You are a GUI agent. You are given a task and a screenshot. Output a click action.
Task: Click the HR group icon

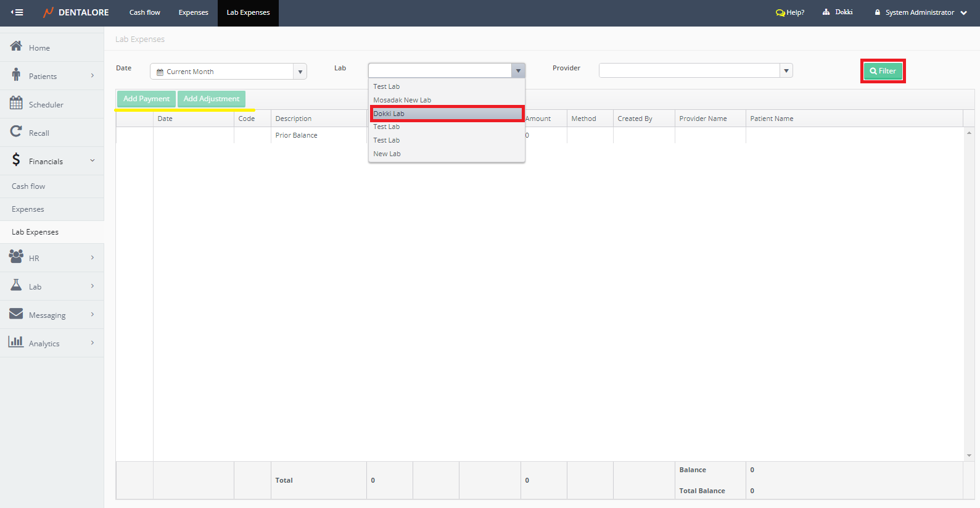pyautogui.click(x=16, y=256)
